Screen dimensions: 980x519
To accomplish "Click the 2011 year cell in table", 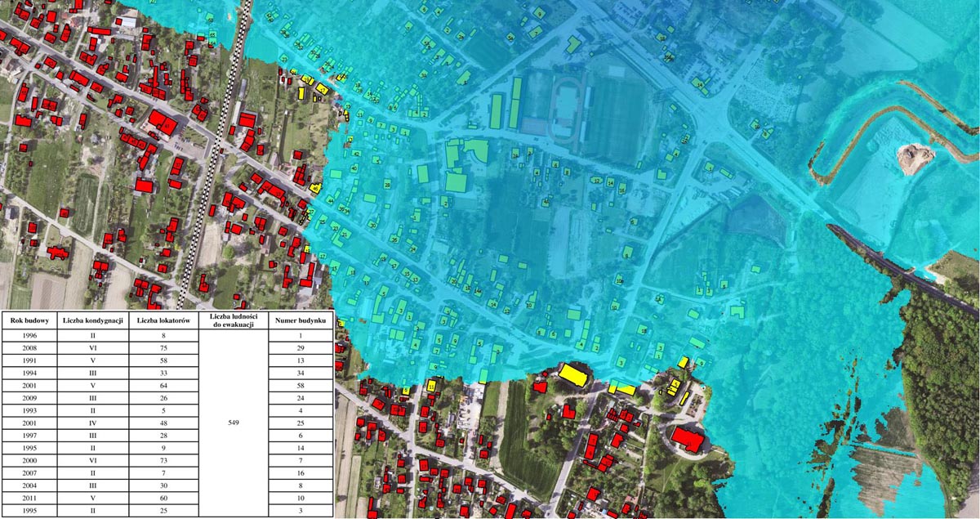I will (x=29, y=498).
